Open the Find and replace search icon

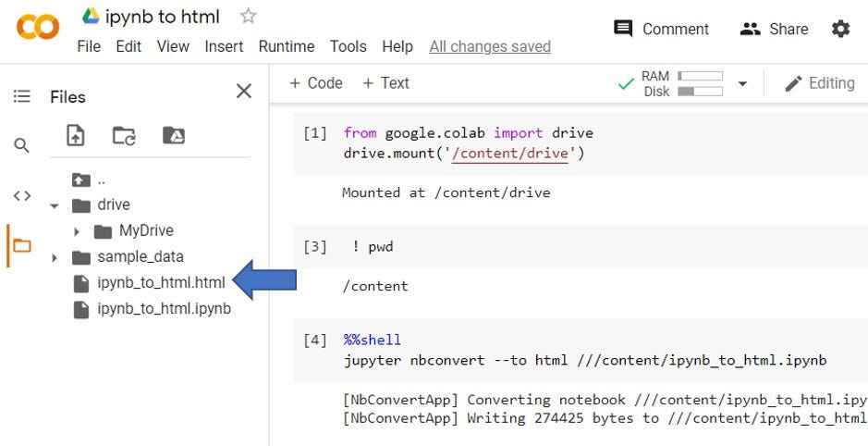click(21, 145)
